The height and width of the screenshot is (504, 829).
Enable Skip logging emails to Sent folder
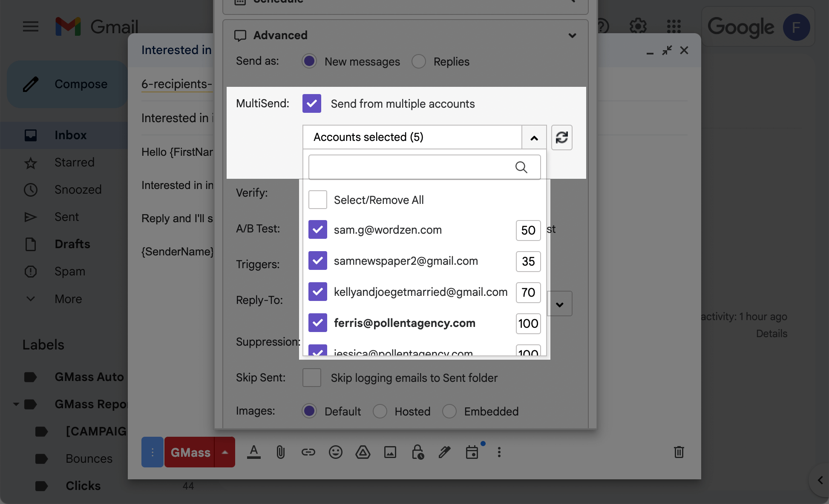(x=312, y=378)
